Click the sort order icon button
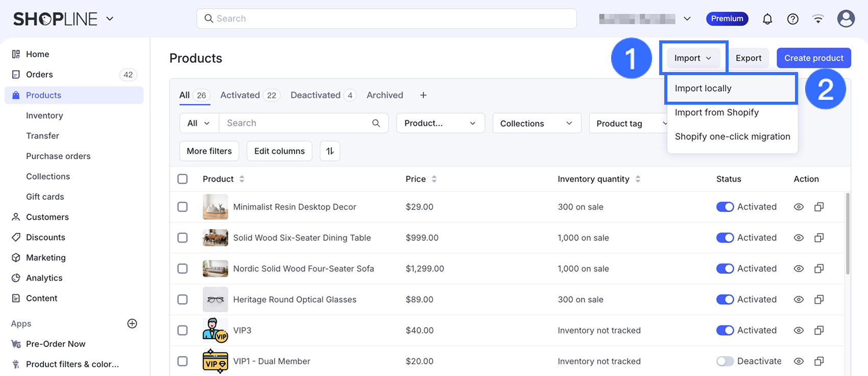Viewport: 868px width, 376px height. coord(330,151)
